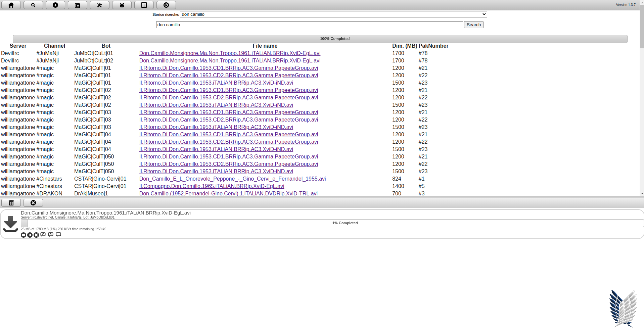Open Don_Camillo_E_L_Onorevole_Peppone 1955 file link
644x329 pixels.
pyautogui.click(x=232, y=179)
